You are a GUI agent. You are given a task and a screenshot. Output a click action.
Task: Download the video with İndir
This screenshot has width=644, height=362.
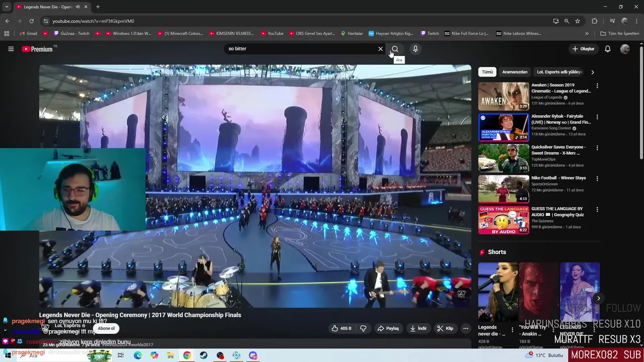[x=418, y=328]
